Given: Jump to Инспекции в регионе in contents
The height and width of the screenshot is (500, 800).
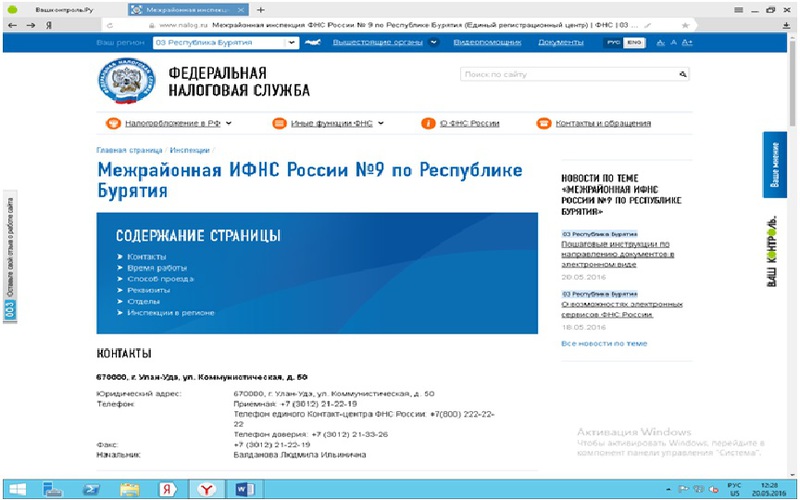Looking at the screenshot, I should (x=171, y=313).
